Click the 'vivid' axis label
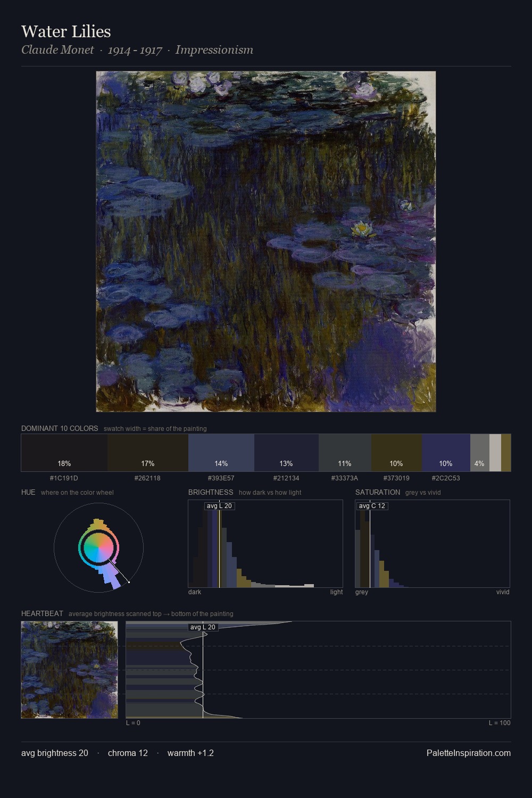Screen dimensions: 532x798 click(503, 592)
